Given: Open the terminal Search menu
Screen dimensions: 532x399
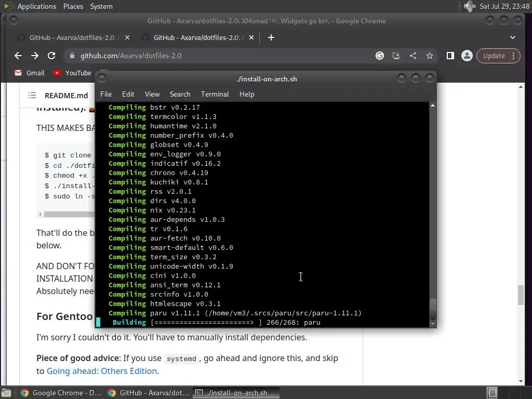Looking at the screenshot, I should 180,95.
